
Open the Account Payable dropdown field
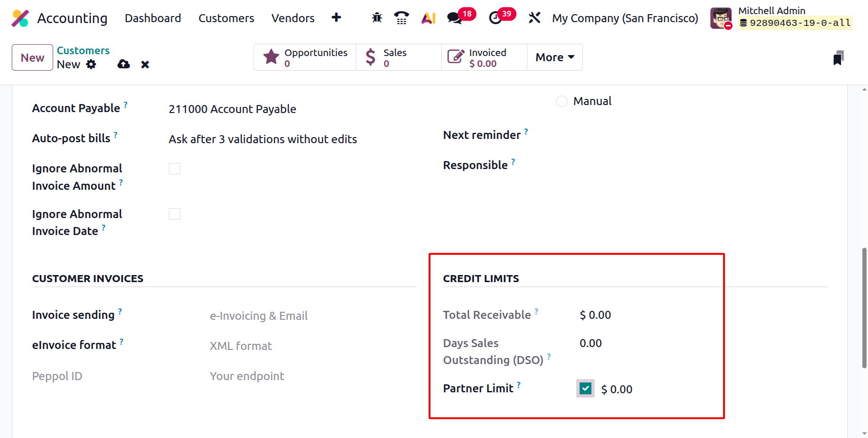click(x=232, y=109)
